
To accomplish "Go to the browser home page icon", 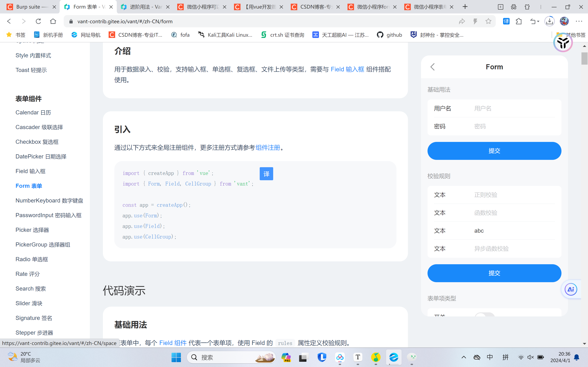I will coord(53,21).
